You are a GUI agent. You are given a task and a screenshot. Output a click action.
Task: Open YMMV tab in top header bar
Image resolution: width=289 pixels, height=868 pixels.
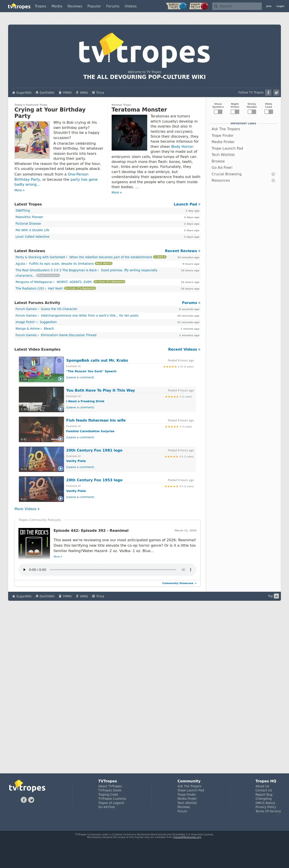(x=65, y=93)
